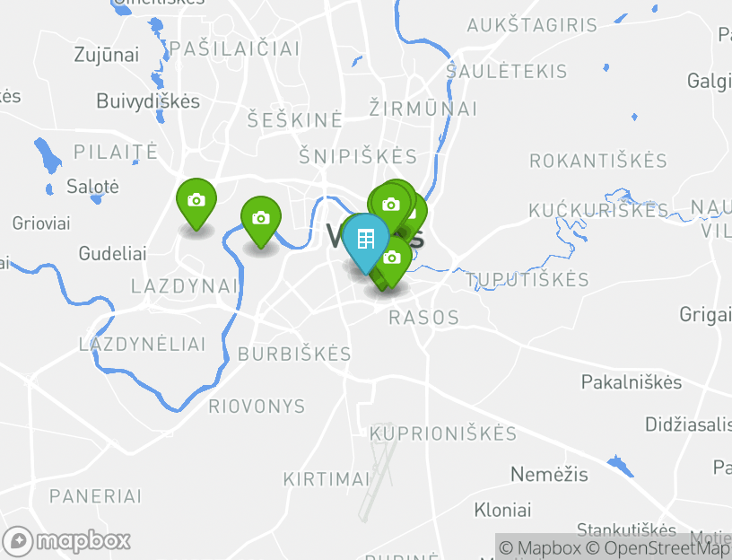Viewport: 732px width, 560px height.
Task: Click the Burbiškės district label
Action: click(x=294, y=354)
